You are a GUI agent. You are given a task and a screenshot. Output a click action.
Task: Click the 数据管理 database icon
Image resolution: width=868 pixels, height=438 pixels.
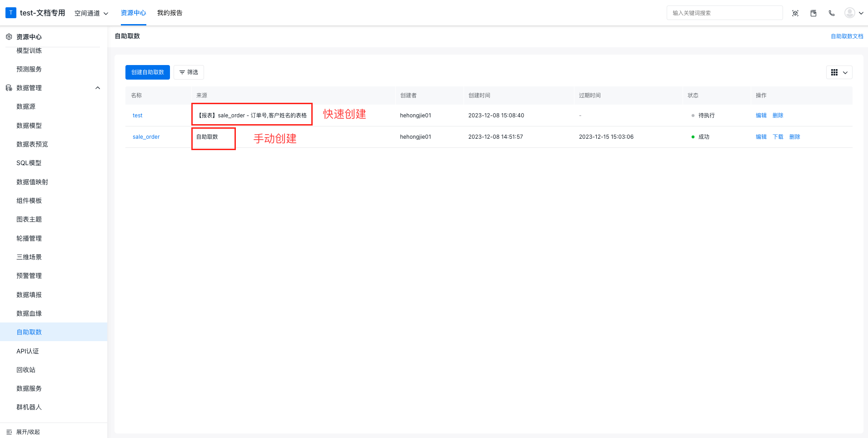click(x=9, y=88)
